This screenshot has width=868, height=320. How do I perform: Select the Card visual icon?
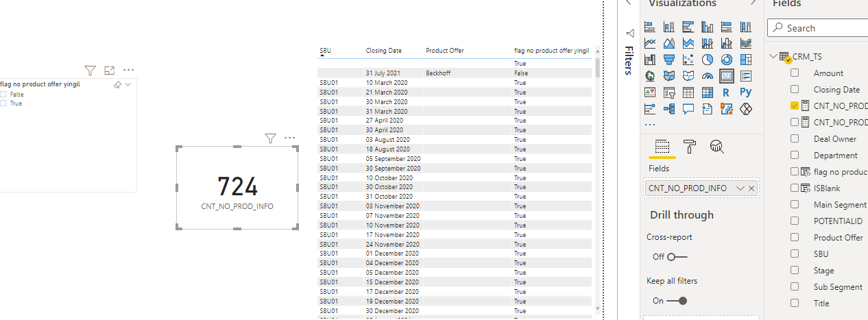click(x=727, y=76)
